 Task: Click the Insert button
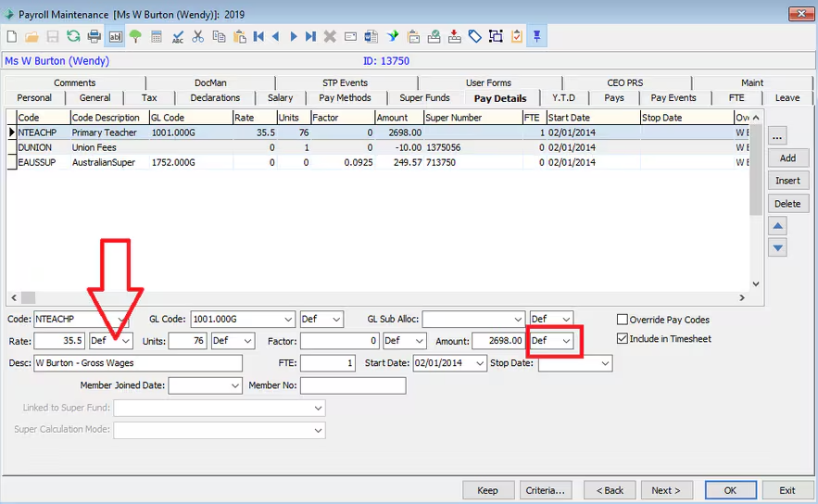click(x=787, y=181)
